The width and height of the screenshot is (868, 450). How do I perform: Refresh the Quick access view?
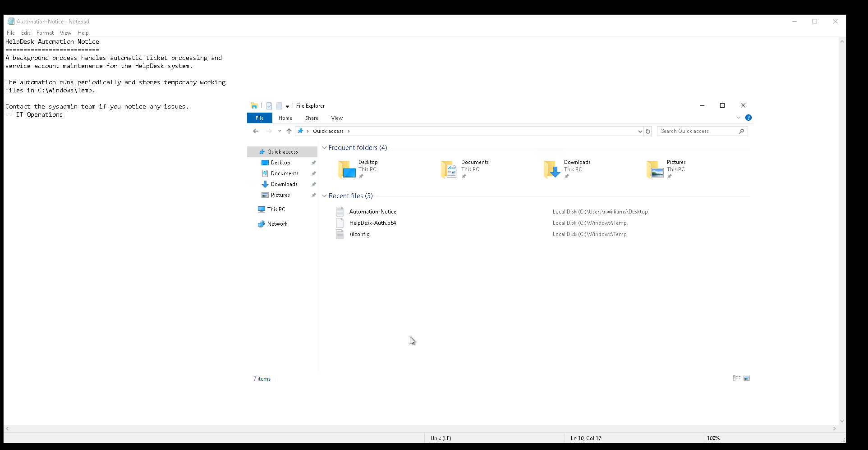tap(648, 131)
